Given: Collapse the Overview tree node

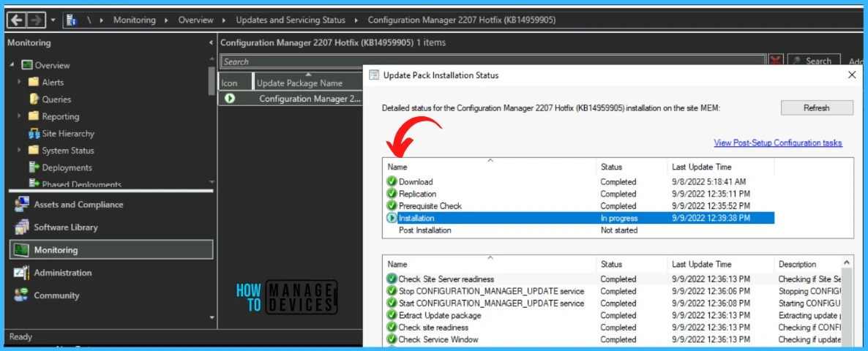Looking at the screenshot, I should coord(12,65).
